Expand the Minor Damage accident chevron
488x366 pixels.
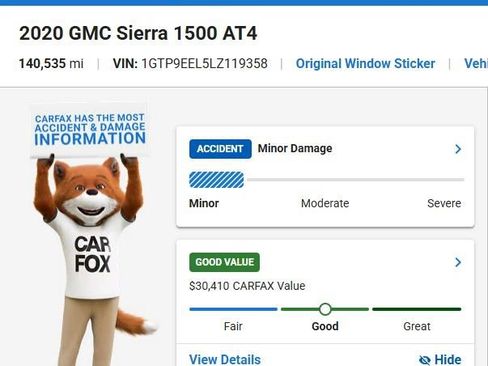coord(458,149)
